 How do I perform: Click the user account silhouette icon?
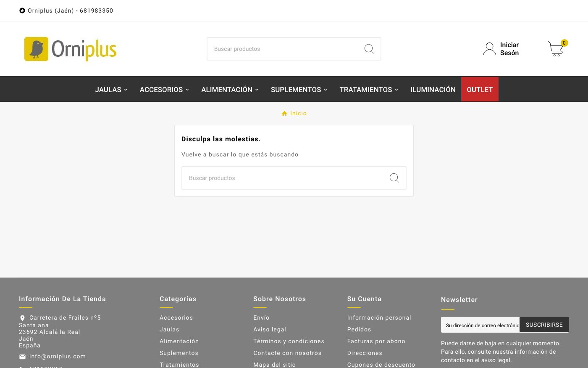coord(489,49)
